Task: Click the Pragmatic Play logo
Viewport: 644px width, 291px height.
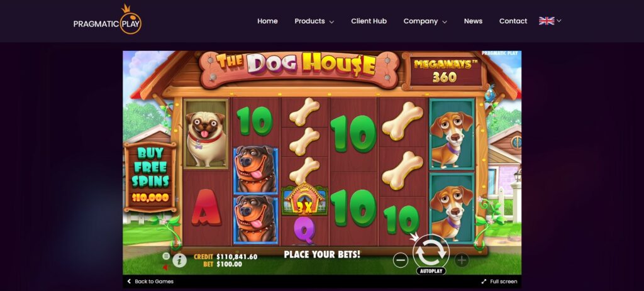Action: [108, 19]
